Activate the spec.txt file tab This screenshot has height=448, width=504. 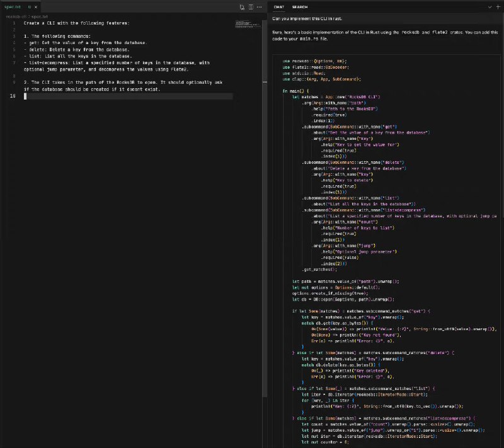(x=13, y=7)
